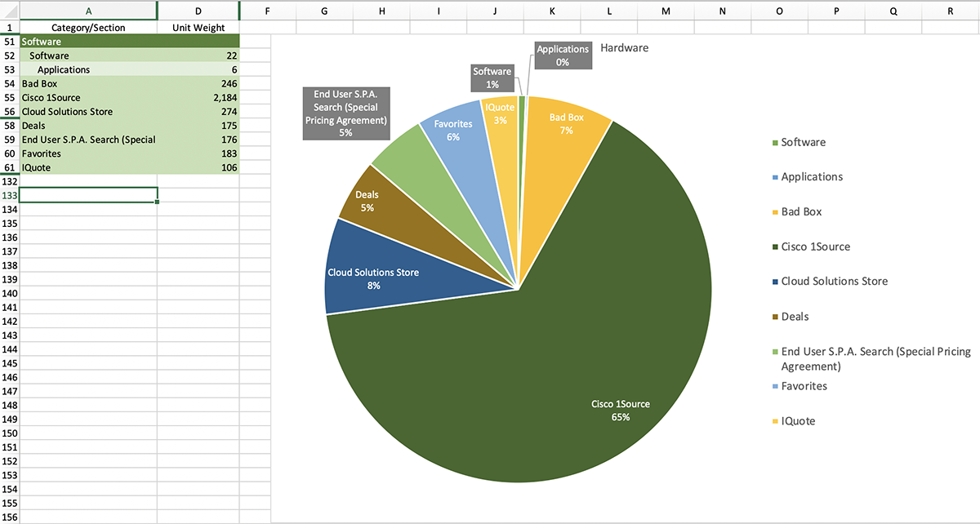Click the IQuote legend entry
The height and width of the screenshot is (524, 980).
(x=792, y=420)
